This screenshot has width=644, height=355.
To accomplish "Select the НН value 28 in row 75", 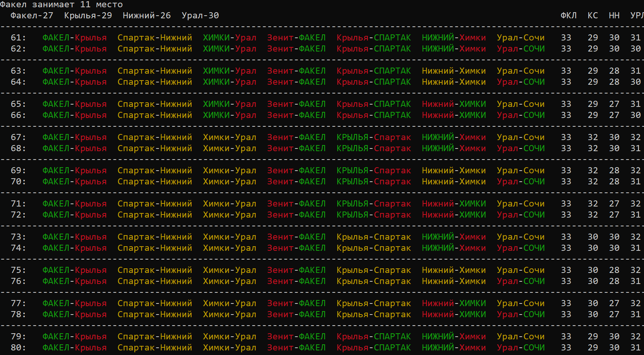I will coord(614,270).
